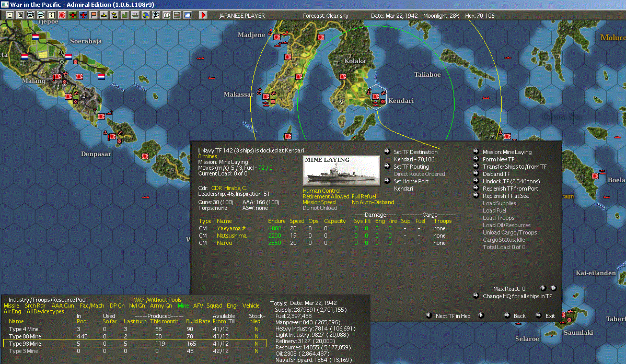The height and width of the screenshot is (364, 626).
Task: Toggle Retirement Allowed setting
Action: [x=326, y=196]
